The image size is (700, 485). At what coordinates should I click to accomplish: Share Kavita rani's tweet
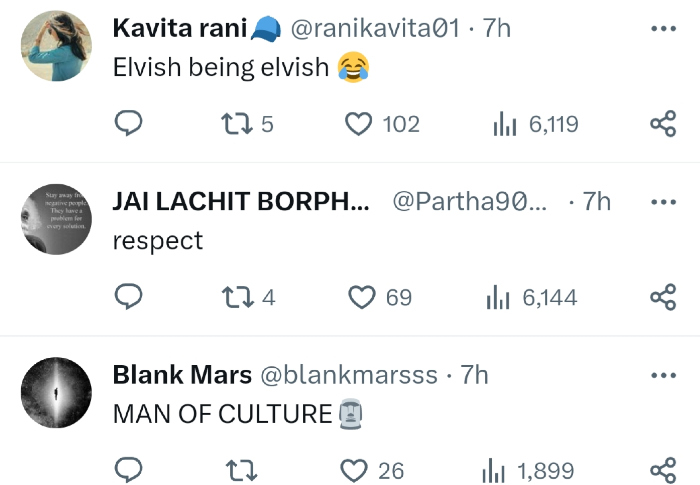click(663, 124)
